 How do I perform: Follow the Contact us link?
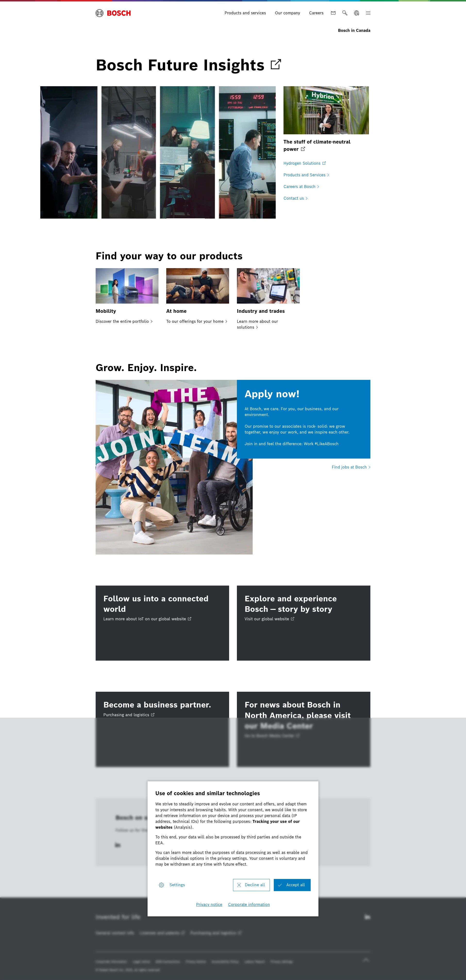(x=295, y=198)
